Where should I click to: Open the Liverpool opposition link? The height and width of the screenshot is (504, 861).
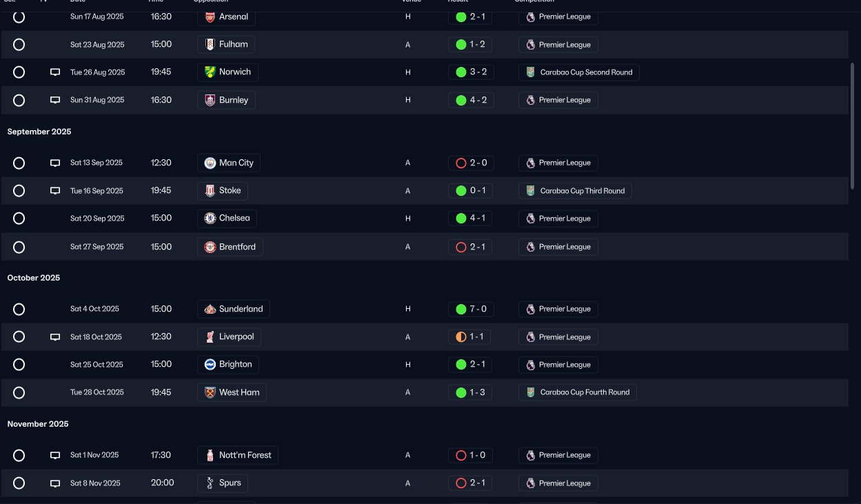pyautogui.click(x=236, y=337)
